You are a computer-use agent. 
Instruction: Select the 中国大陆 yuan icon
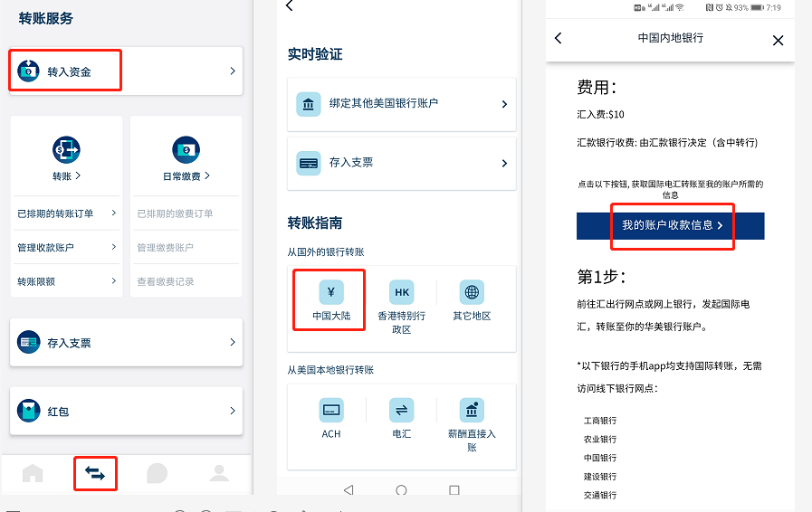331,292
